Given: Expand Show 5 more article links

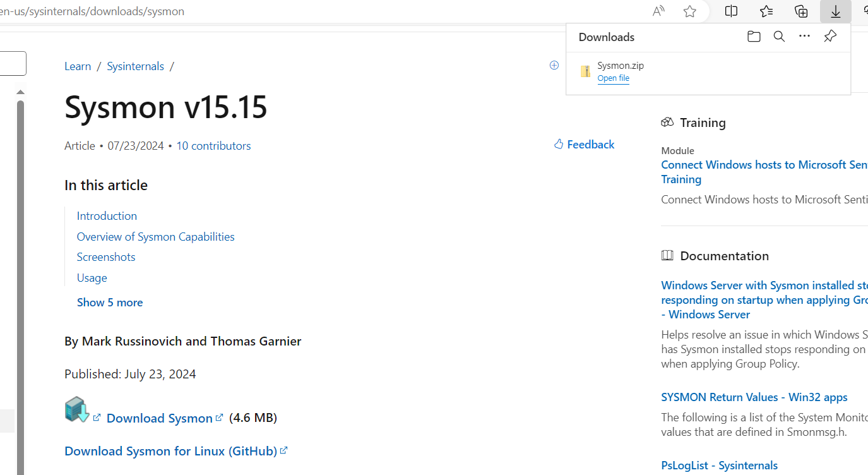Looking at the screenshot, I should [x=110, y=302].
